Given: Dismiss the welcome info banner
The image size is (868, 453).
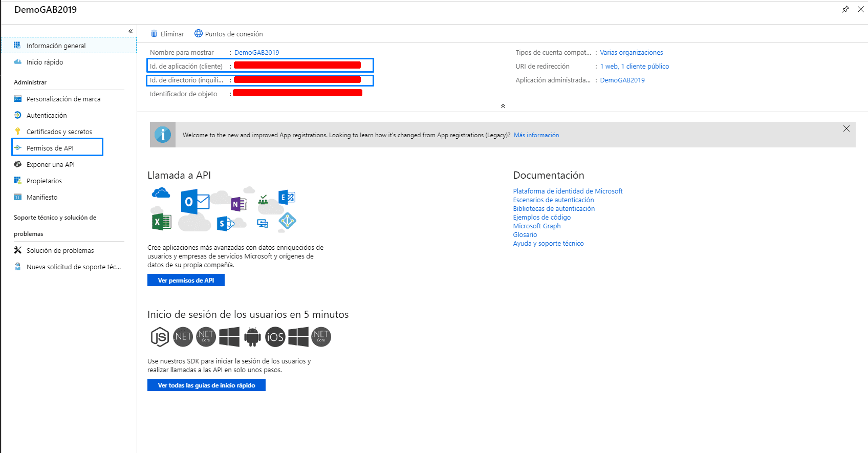Looking at the screenshot, I should point(847,128).
